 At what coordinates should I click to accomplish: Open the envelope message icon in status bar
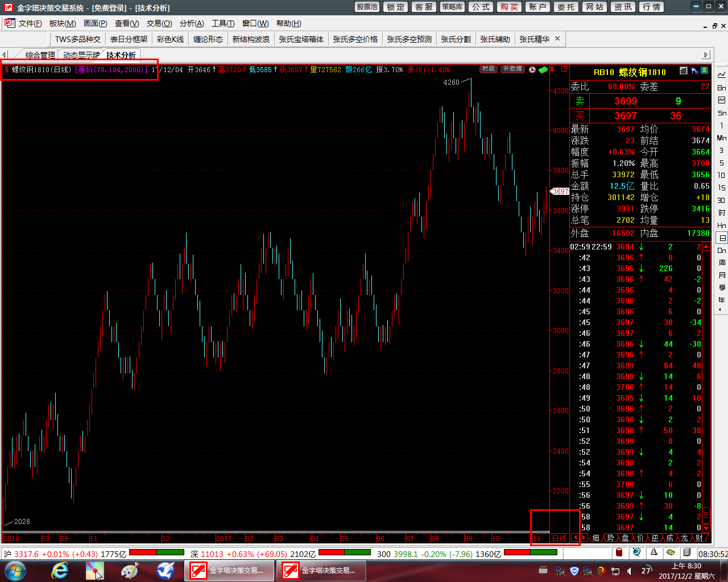pos(671,552)
